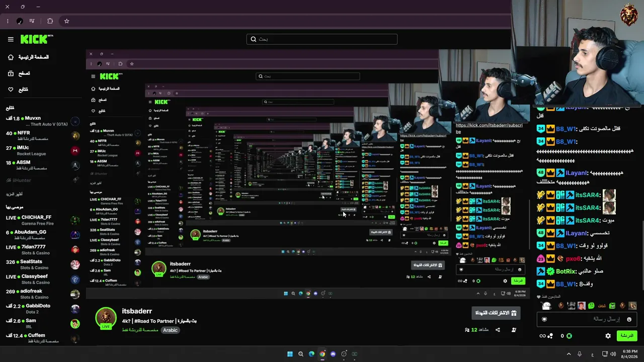The width and height of the screenshot is (644, 362).
Task: Switch to Google Chrome in the taskbar
Action: click(322, 354)
